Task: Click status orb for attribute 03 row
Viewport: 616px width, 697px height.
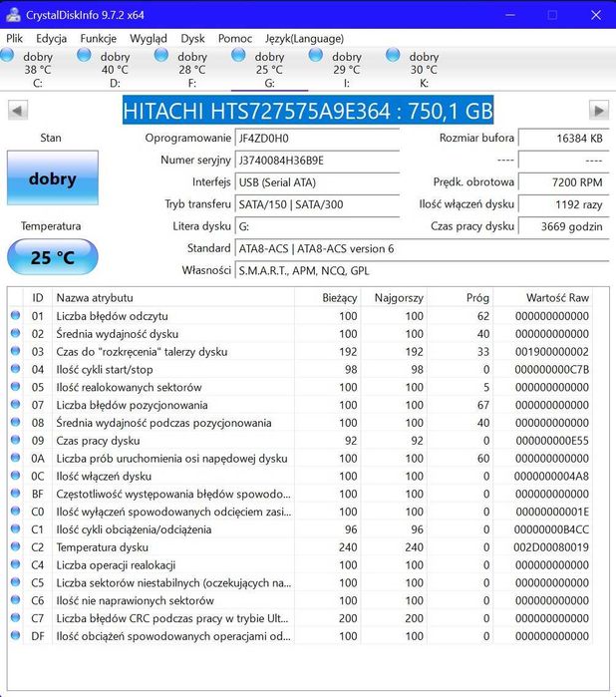Action: [x=16, y=351]
